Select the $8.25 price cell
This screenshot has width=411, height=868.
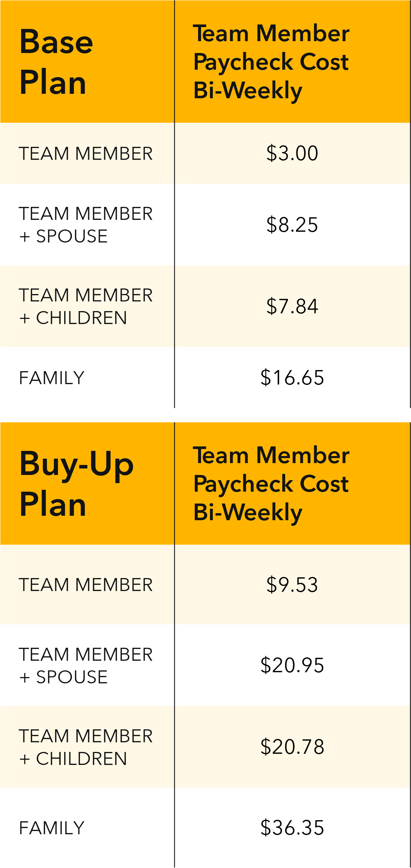pyautogui.click(x=292, y=225)
